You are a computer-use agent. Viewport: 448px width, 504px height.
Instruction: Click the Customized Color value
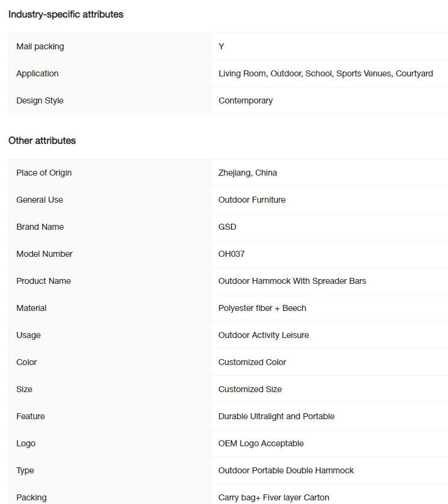(x=252, y=362)
